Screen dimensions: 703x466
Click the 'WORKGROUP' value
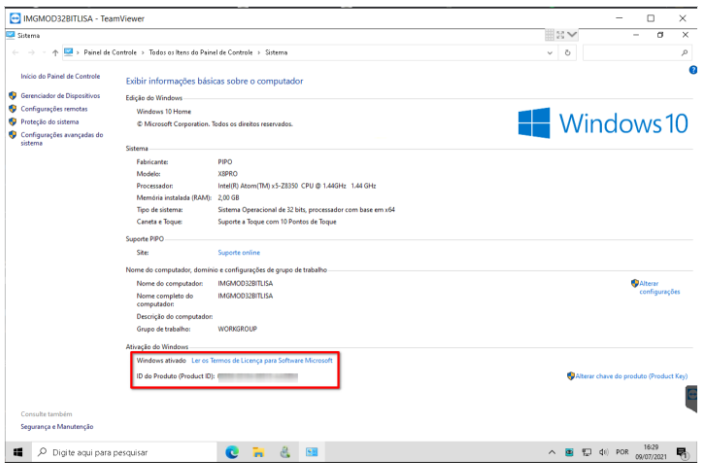(x=237, y=329)
